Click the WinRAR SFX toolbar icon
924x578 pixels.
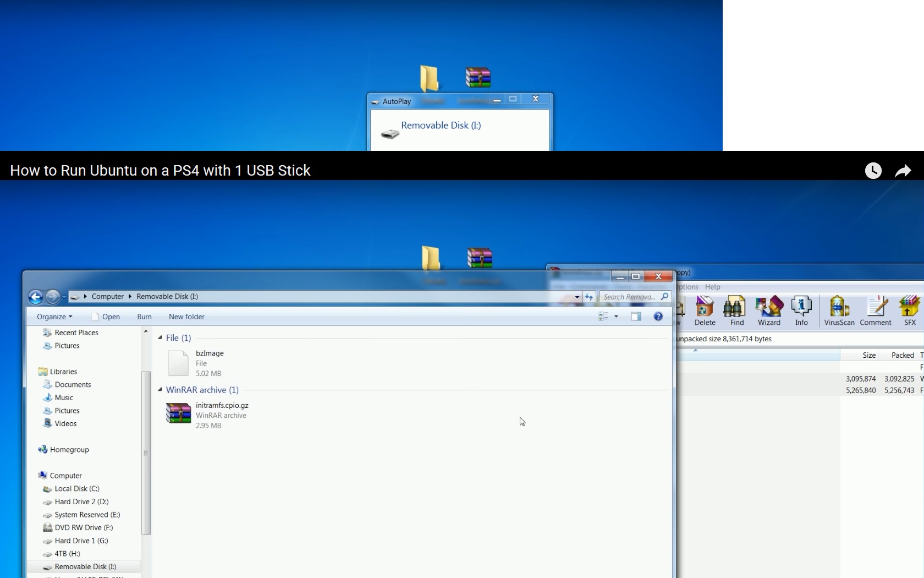(x=910, y=311)
